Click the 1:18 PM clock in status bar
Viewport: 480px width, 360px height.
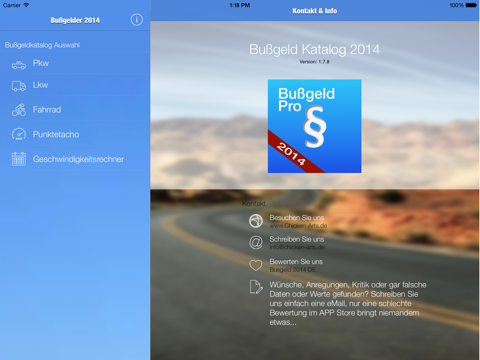pyautogui.click(x=240, y=5)
